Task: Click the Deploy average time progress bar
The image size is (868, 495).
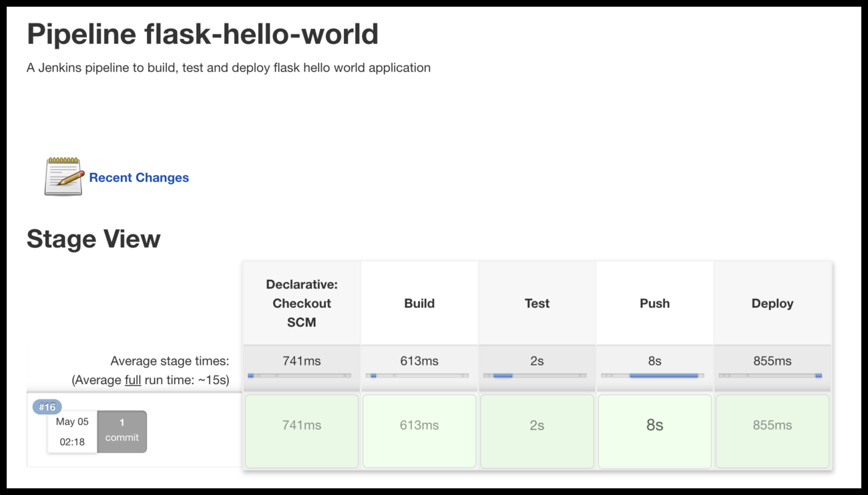Action: 770,375
